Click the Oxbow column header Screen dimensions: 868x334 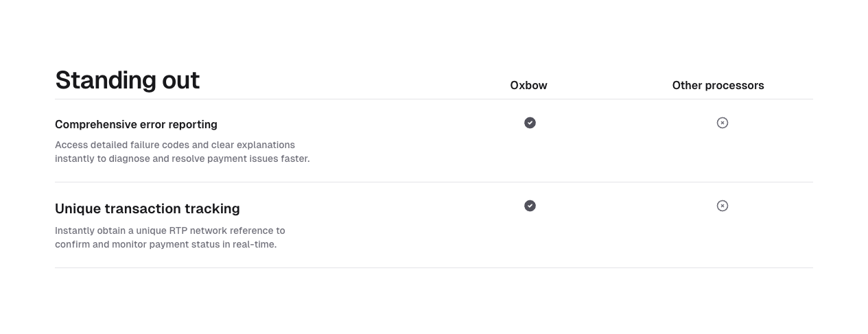tap(528, 86)
